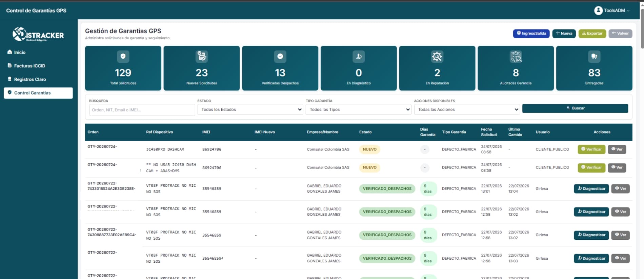Click the delivery icon on Entregadas card
The width and height of the screenshot is (644, 279).
click(x=594, y=56)
